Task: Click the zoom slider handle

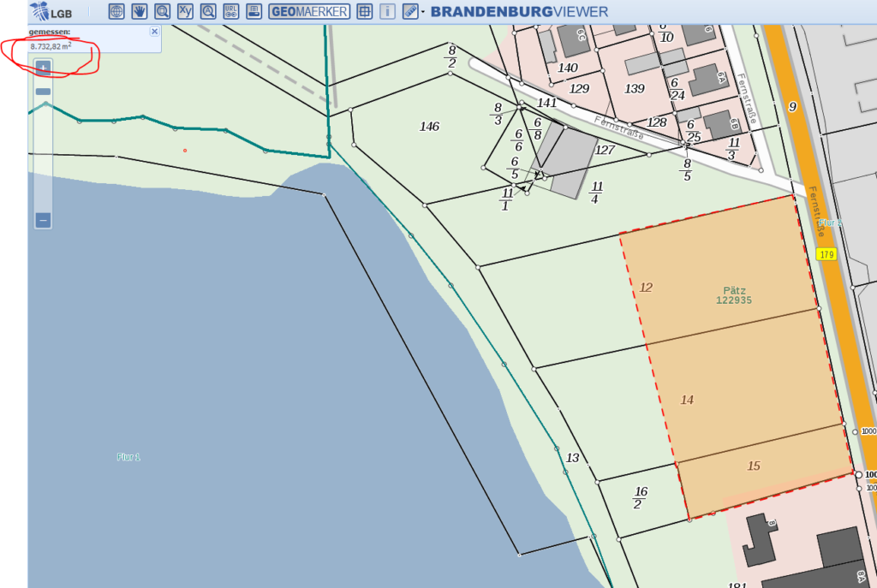Action: (44, 92)
